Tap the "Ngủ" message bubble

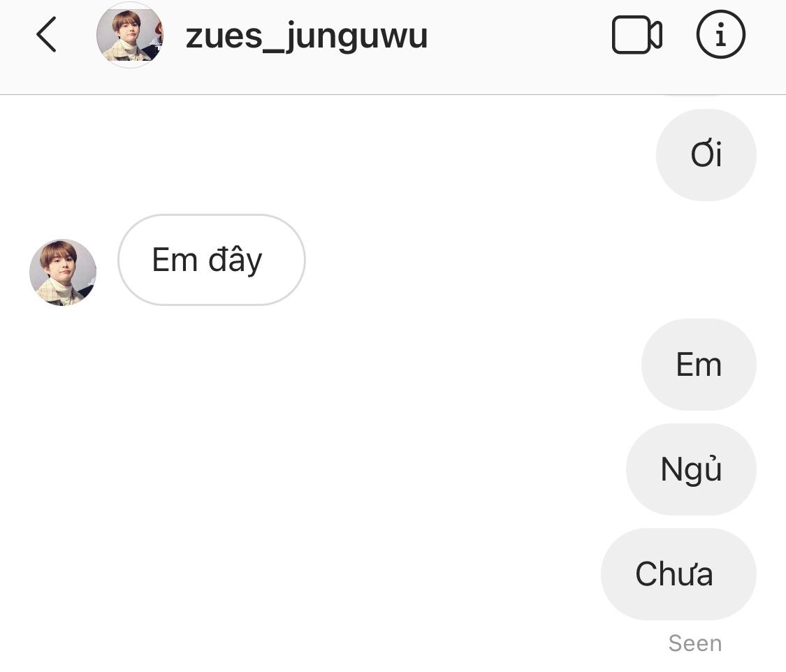pos(691,469)
